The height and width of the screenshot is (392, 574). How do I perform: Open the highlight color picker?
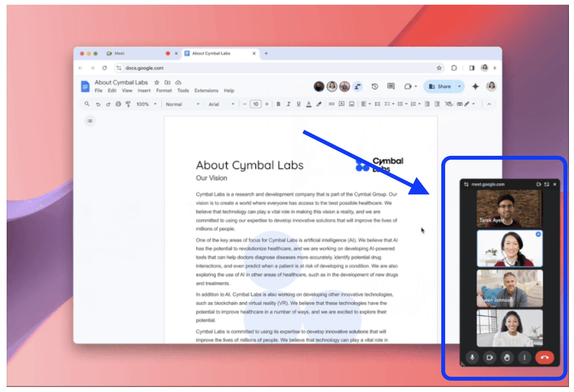pos(319,104)
